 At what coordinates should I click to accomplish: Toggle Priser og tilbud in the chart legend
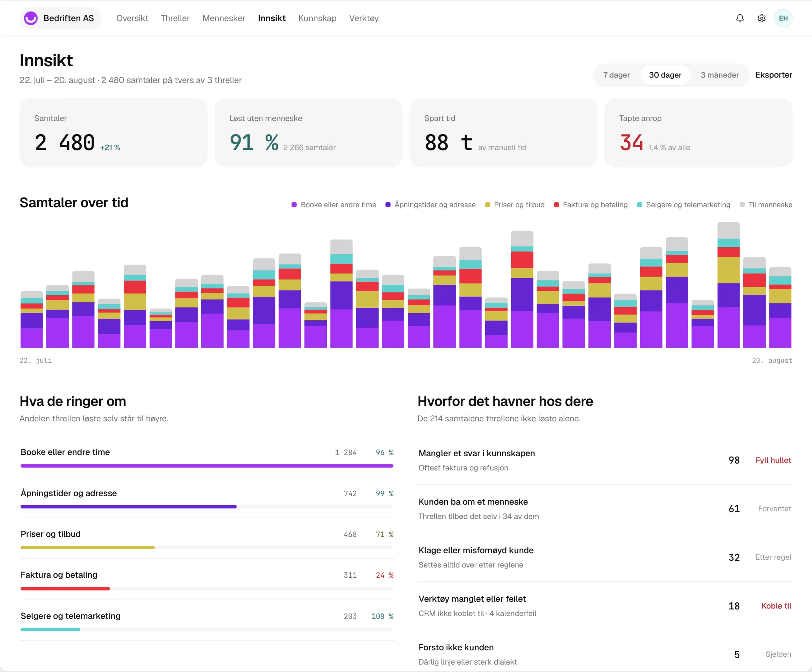[515, 205]
